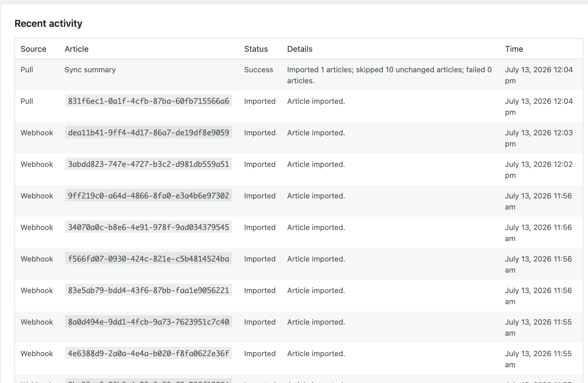Click the 12:04 pm time in the 831f6ec1 row
Image resolution: width=588 pixels, height=383 pixels.
pos(539,107)
